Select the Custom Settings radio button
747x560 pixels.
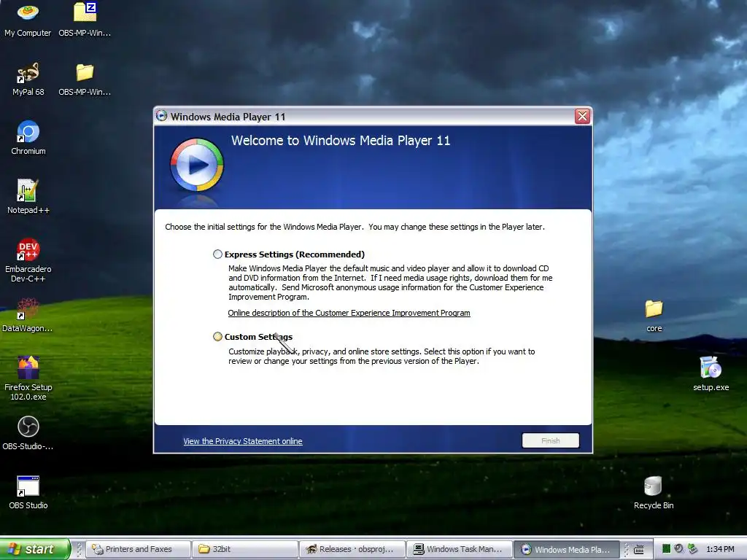217,337
